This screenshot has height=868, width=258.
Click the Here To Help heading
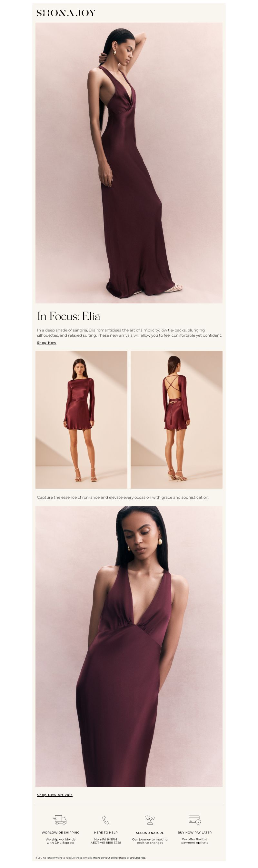click(x=106, y=832)
